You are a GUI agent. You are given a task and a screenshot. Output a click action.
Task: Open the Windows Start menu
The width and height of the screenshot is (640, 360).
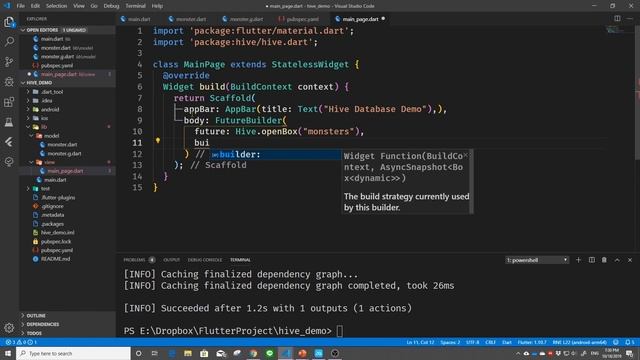click(8, 353)
